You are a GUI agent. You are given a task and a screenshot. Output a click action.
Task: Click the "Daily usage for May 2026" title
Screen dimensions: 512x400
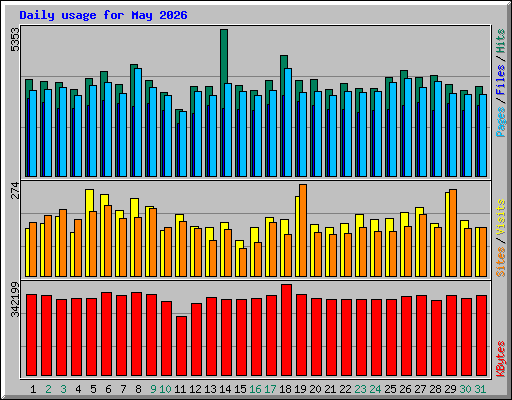point(103,15)
